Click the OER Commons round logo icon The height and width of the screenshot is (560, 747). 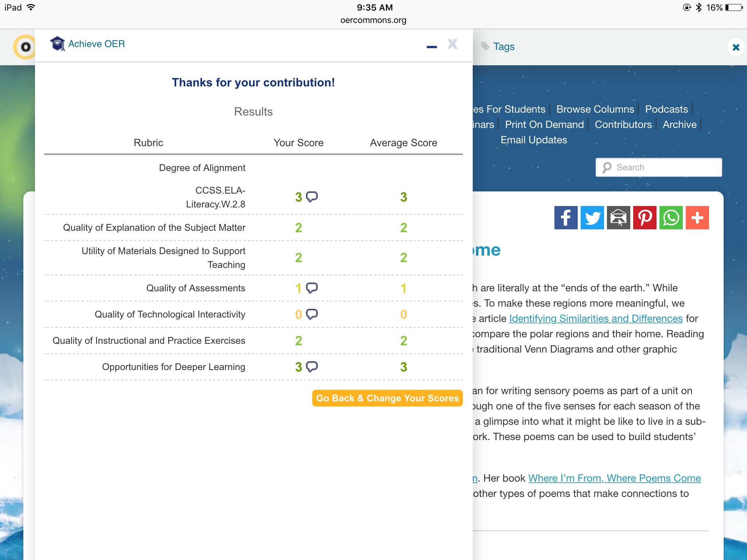click(25, 47)
